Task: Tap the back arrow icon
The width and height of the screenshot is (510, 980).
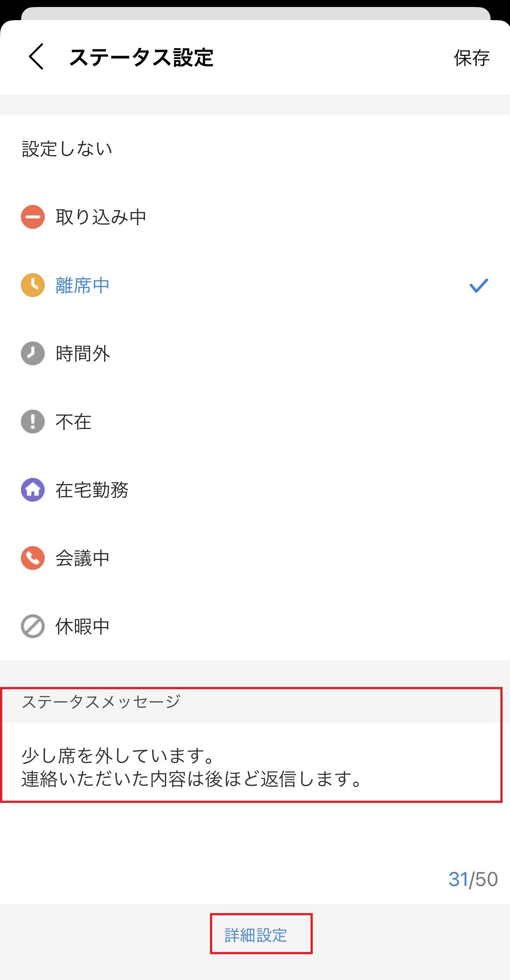Action: point(36,56)
